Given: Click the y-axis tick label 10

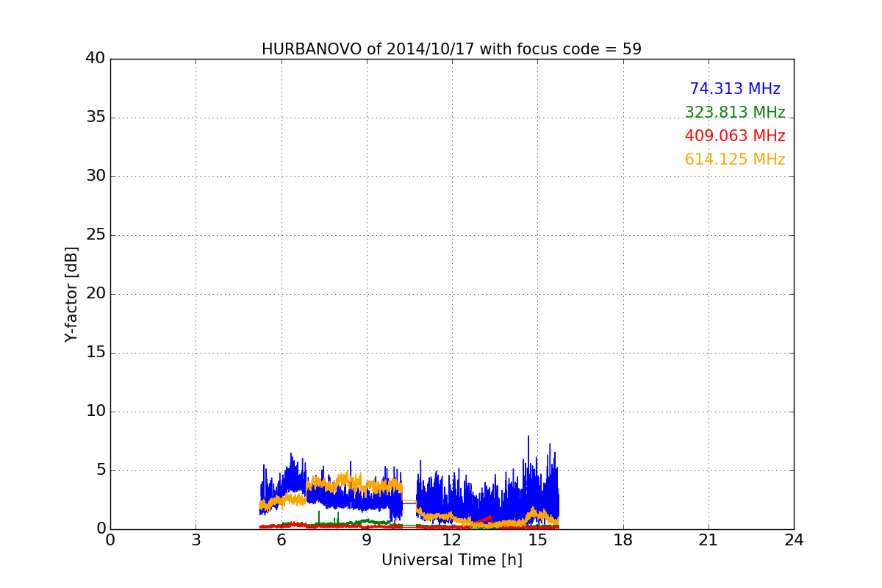Looking at the screenshot, I should [x=96, y=412].
